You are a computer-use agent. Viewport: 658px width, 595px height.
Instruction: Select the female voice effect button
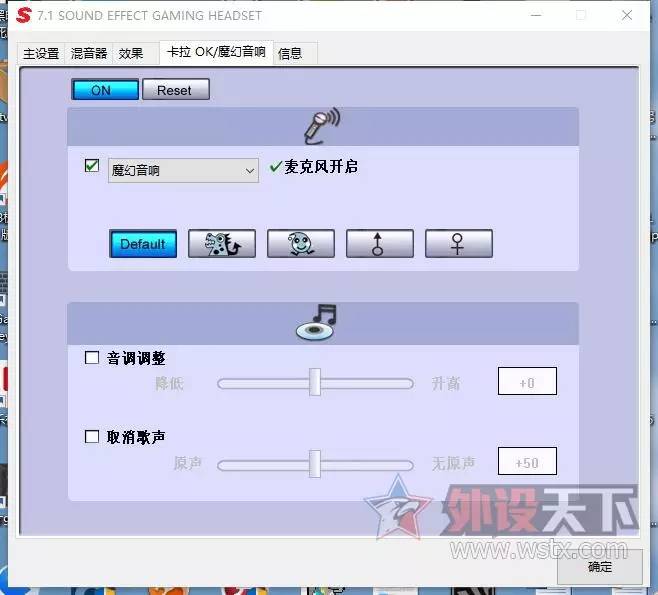click(459, 243)
